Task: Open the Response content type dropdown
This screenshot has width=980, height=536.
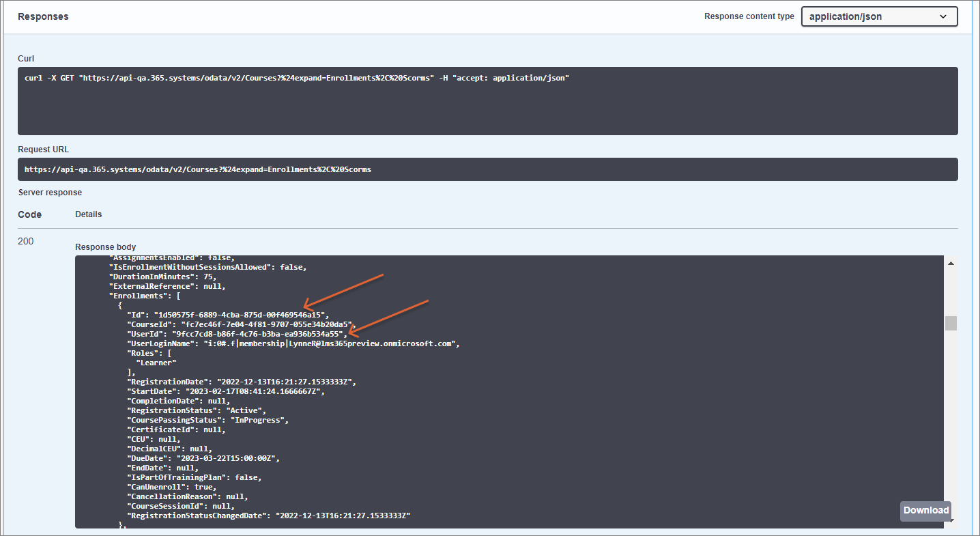Action: pyautogui.click(x=878, y=16)
